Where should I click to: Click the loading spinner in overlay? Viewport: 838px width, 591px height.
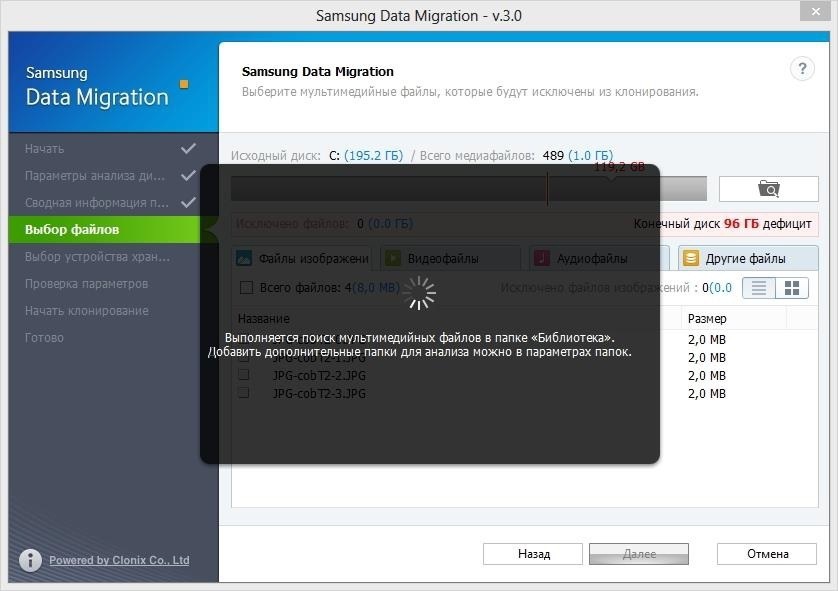419,293
